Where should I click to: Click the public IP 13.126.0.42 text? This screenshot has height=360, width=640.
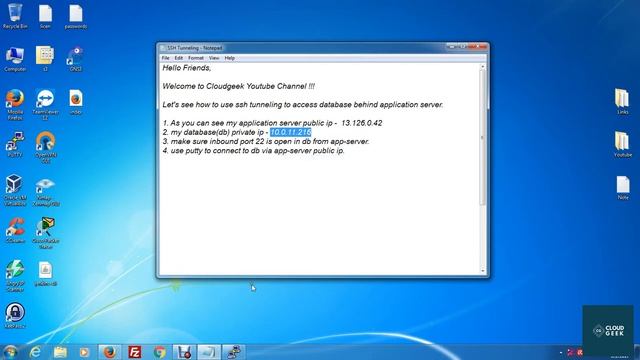[x=362, y=123]
